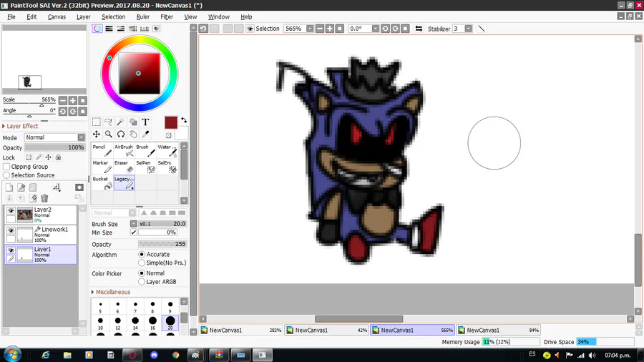Pick brush size preset 20

[x=170, y=323]
